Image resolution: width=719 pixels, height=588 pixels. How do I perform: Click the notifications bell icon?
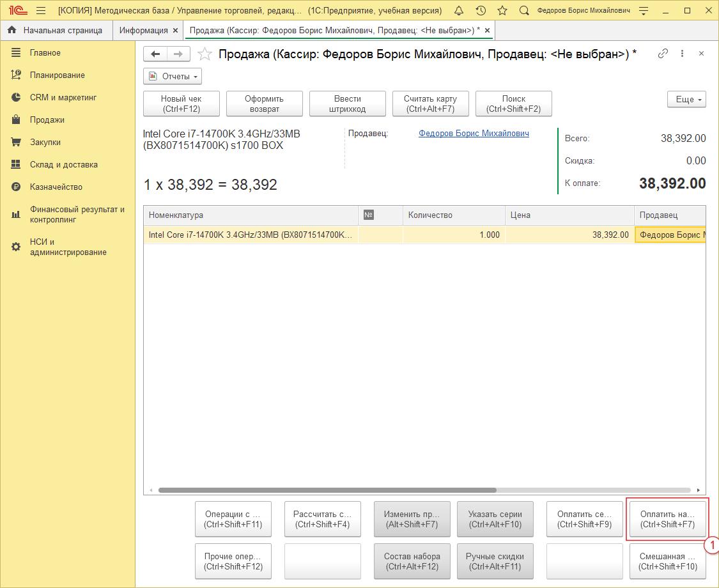coord(460,11)
